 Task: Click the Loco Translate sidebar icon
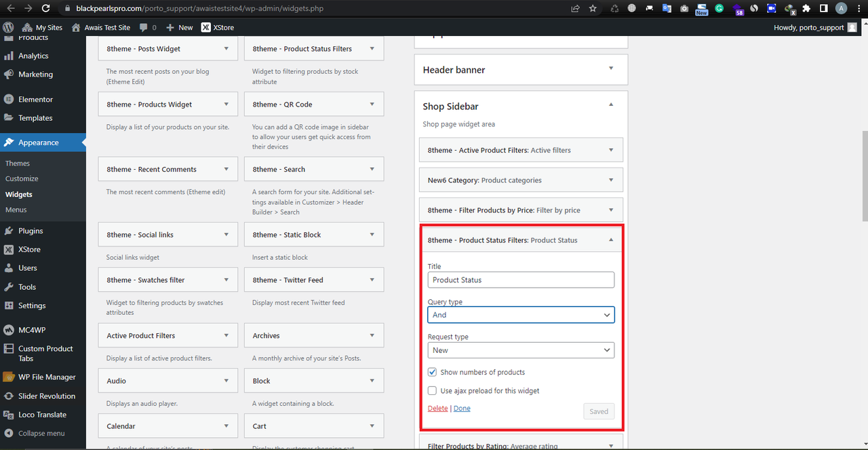point(9,415)
